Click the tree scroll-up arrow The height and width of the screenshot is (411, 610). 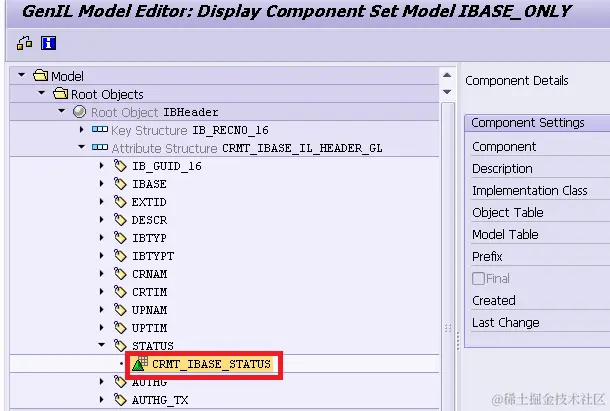[x=447, y=75]
